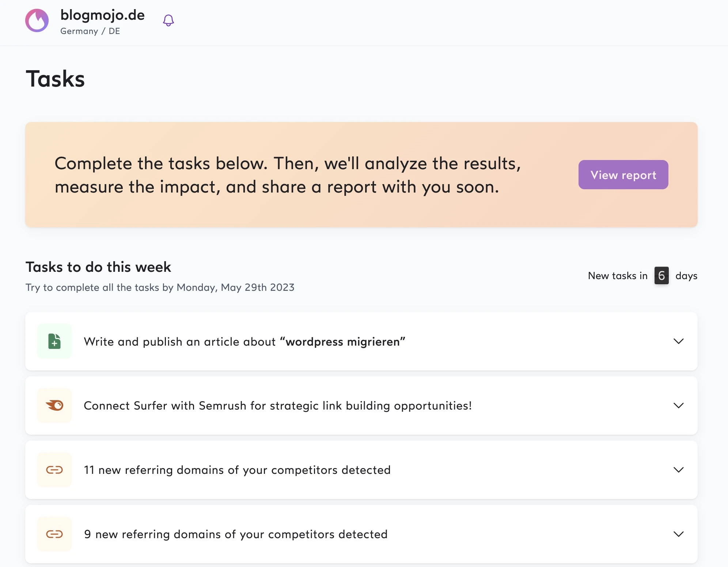
Task: Click the Surfer flame logo icon
Action: coord(37,20)
